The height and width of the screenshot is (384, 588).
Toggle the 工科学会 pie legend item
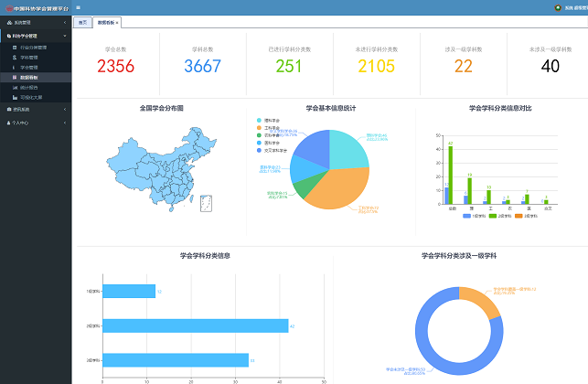269,128
